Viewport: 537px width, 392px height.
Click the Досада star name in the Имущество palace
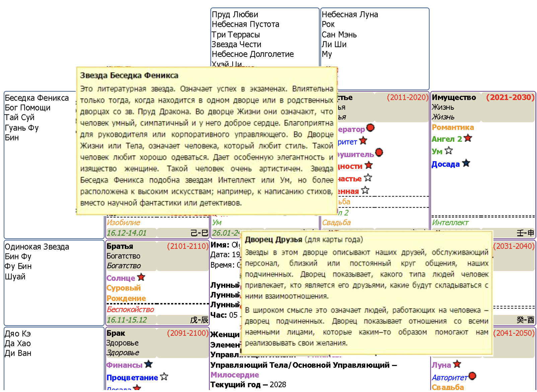pos(446,165)
